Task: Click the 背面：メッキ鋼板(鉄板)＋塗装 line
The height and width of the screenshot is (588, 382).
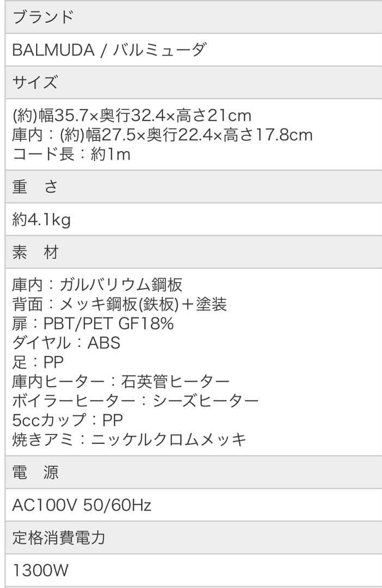Action: (x=119, y=304)
